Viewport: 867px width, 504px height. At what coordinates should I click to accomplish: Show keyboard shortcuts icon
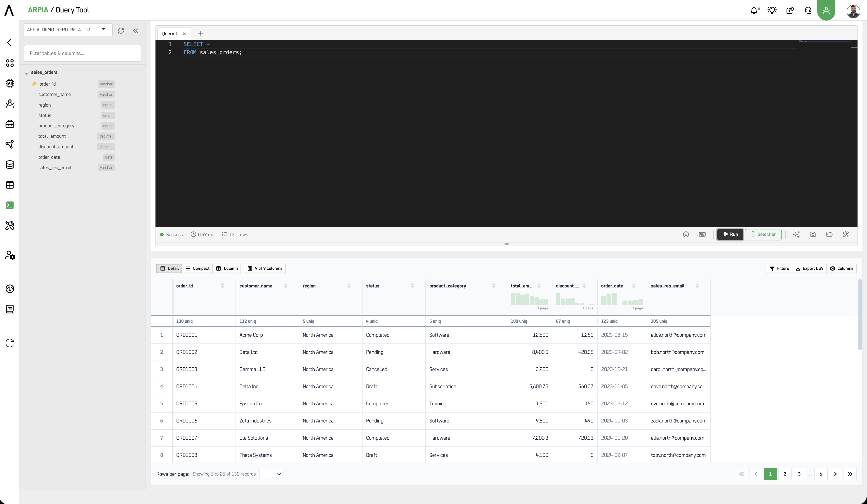click(702, 234)
